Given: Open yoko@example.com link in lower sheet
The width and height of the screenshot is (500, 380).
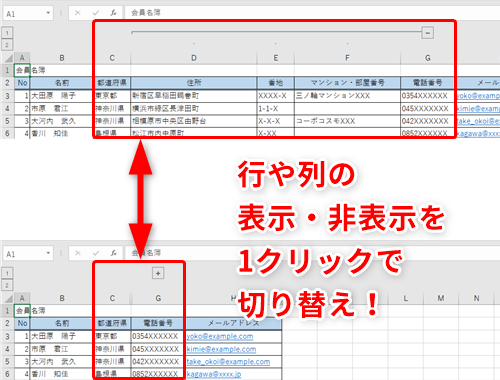Looking at the screenshot, I should [x=220, y=336].
